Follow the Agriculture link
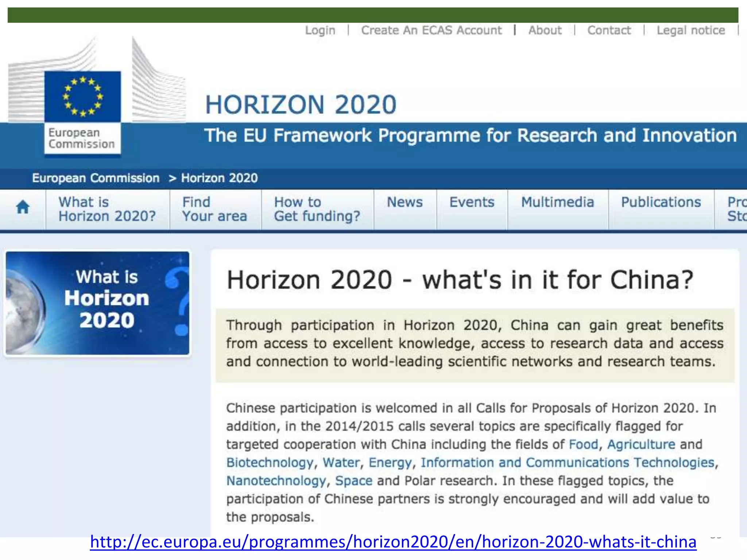This screenshot has width=747, height=560. click(641, 444)
